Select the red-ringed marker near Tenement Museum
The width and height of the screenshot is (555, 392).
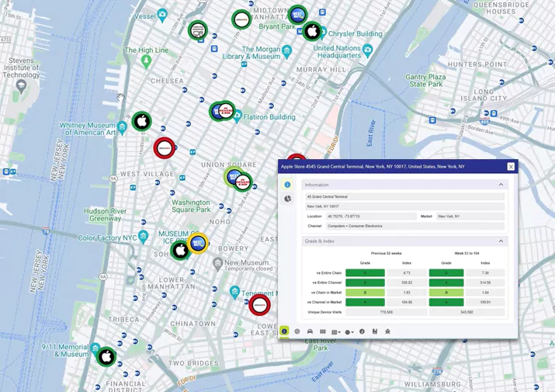tap(259, 305)
